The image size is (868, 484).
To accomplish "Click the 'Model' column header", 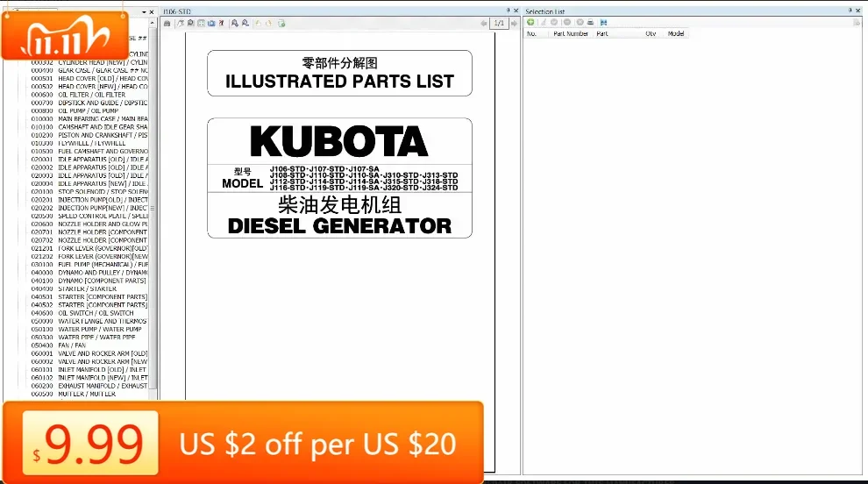I will point(675,34).
